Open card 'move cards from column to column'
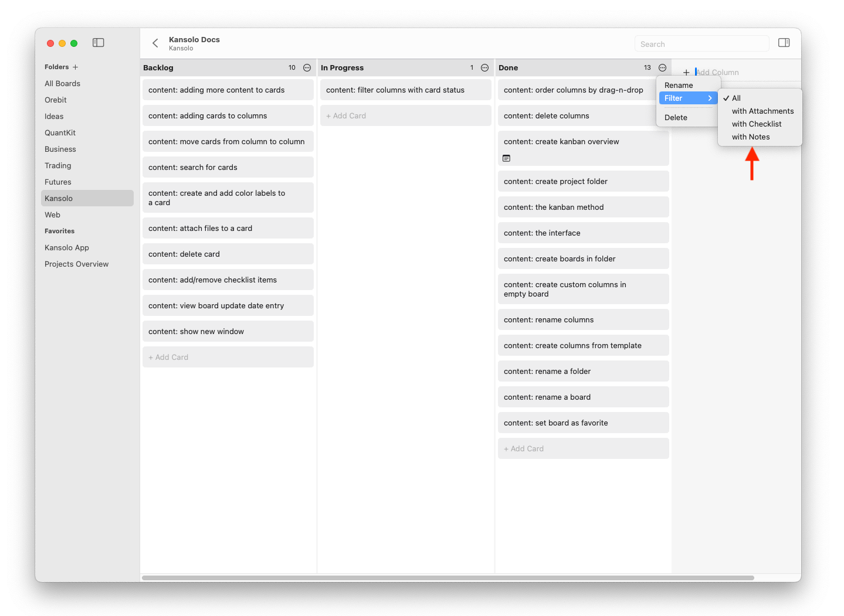 [x=228, y=141]
